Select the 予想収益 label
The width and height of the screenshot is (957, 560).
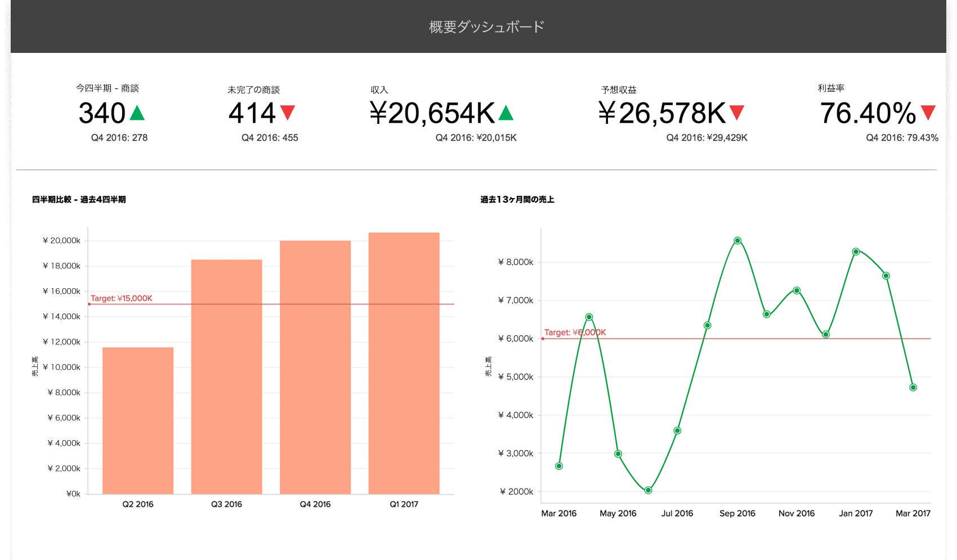point(619,89)
